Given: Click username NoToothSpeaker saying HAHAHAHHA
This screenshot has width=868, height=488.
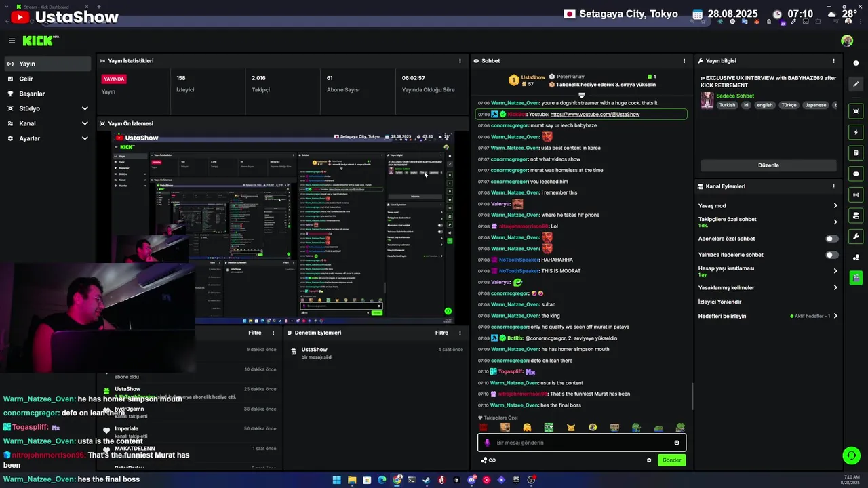Looking at the screenshot, I should [x=519, y=260].
